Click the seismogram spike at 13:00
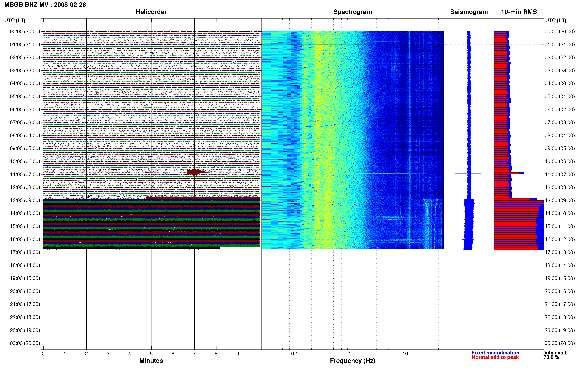Image resolution: width=588 pixels, height=368 pixels. pyautogui.click(x=469, y=199)
